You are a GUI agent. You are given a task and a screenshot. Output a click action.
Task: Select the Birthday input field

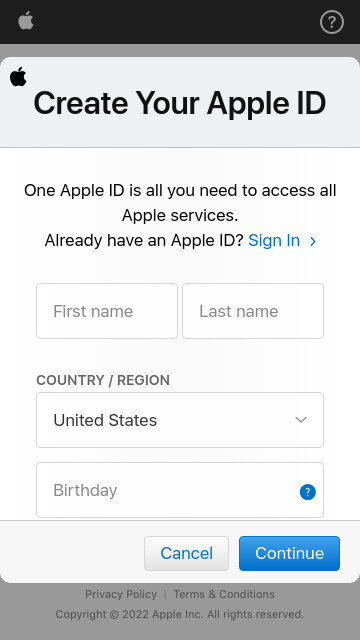point(180,490)
